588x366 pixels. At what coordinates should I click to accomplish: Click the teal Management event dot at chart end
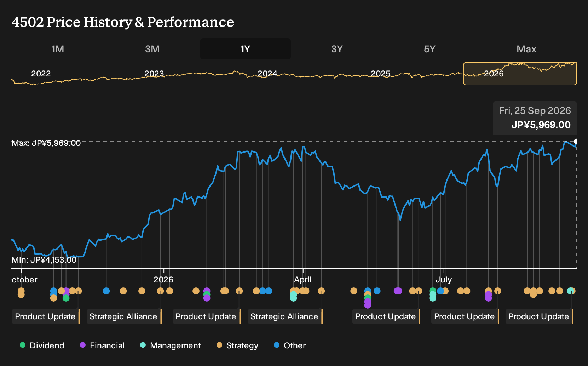[x=570, y=291]
